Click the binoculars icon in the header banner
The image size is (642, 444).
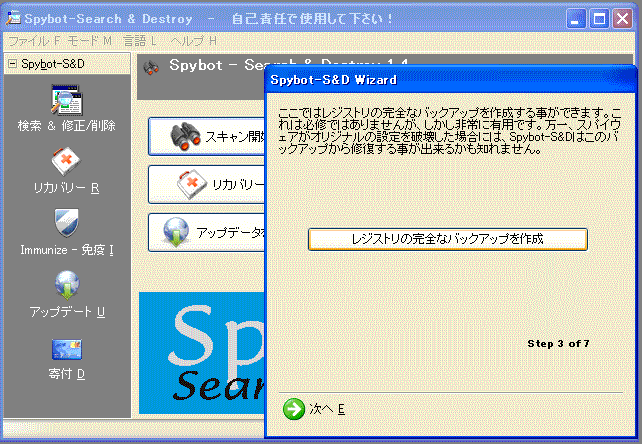[151, 68]
